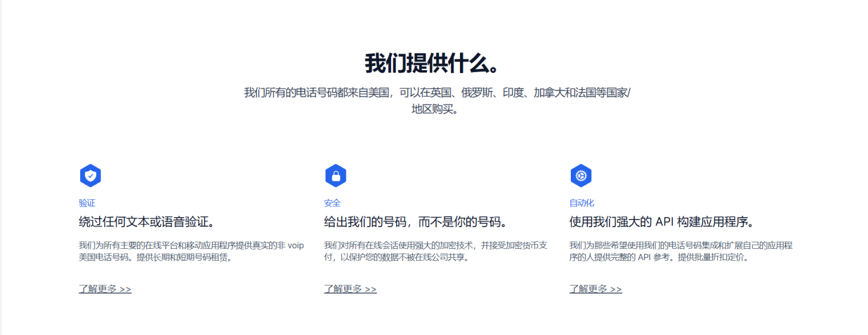Click the subtitle line starting 我们所有的电话号码都来自美国
The width and height of the screenshot is (868, 335).
pos(436,93)
